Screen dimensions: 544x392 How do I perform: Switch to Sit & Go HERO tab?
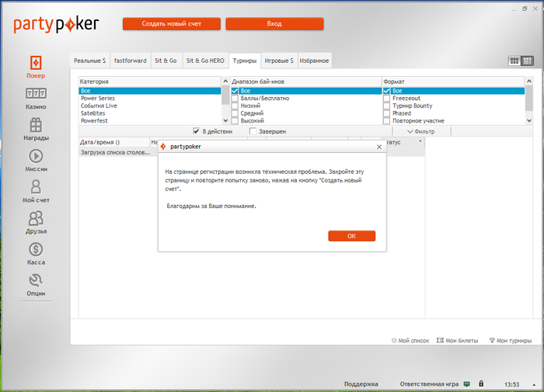(x=205, y=61)
